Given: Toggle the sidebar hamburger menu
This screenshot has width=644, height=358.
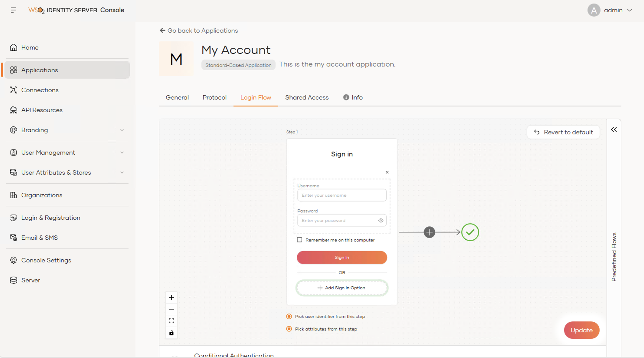Looking at the screenshot, I should pos(13,10).
